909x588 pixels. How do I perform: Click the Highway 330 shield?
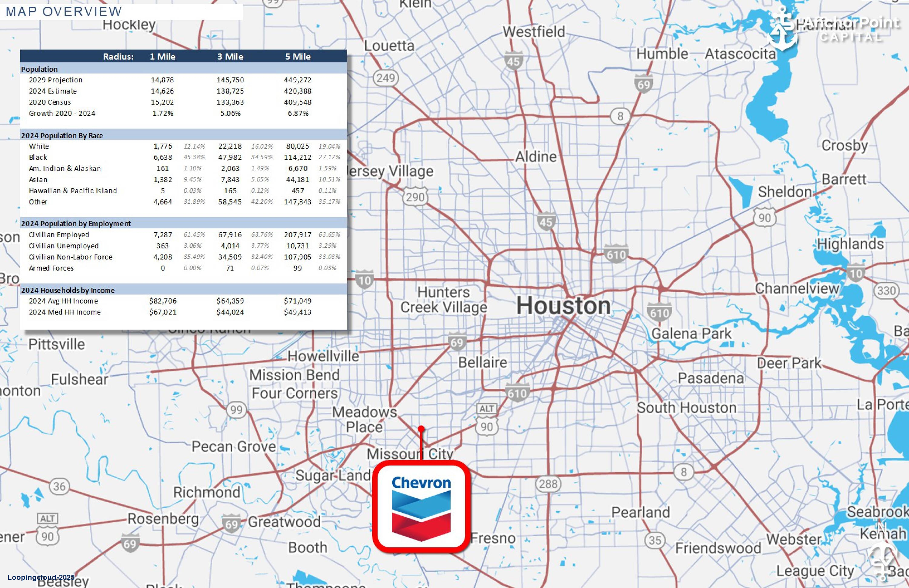886,291
